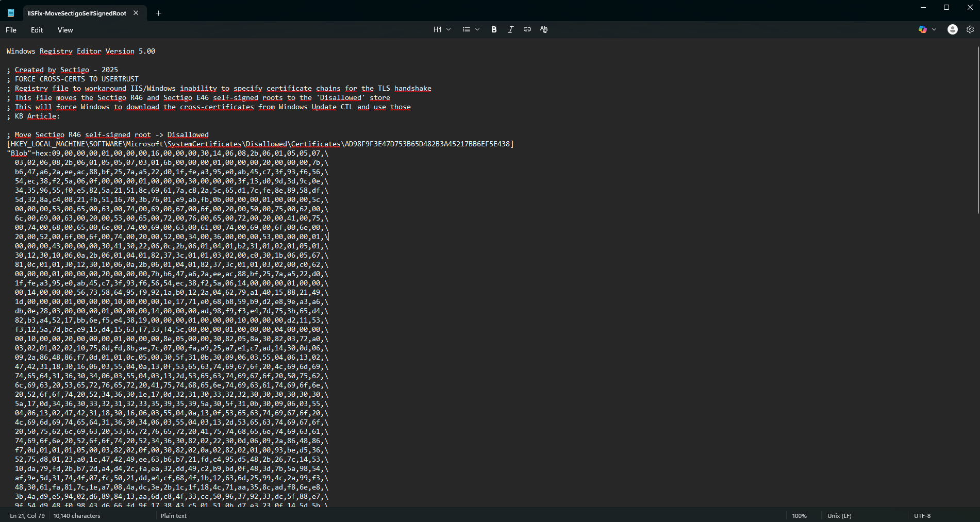Click the UTF-8 encoding indicator
Viewport: 980px width, 522px height.
pos(922,516)
